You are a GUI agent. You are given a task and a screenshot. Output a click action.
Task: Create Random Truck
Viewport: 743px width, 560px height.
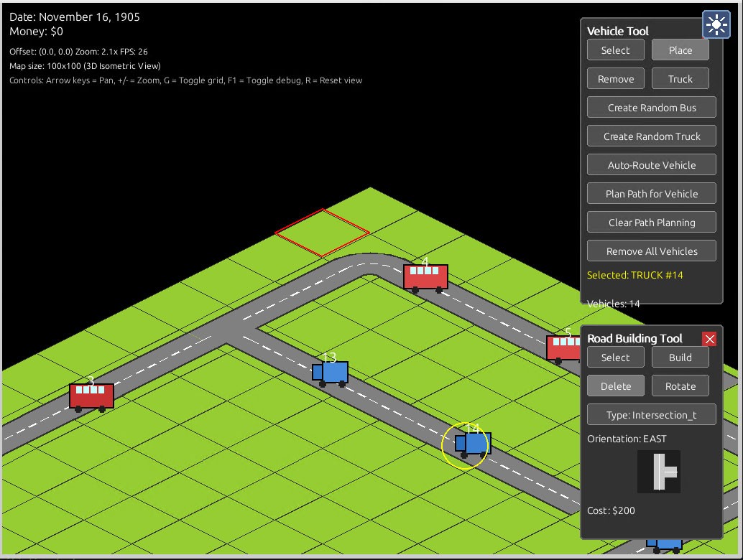pyautogui.click(x=651, y=136)
